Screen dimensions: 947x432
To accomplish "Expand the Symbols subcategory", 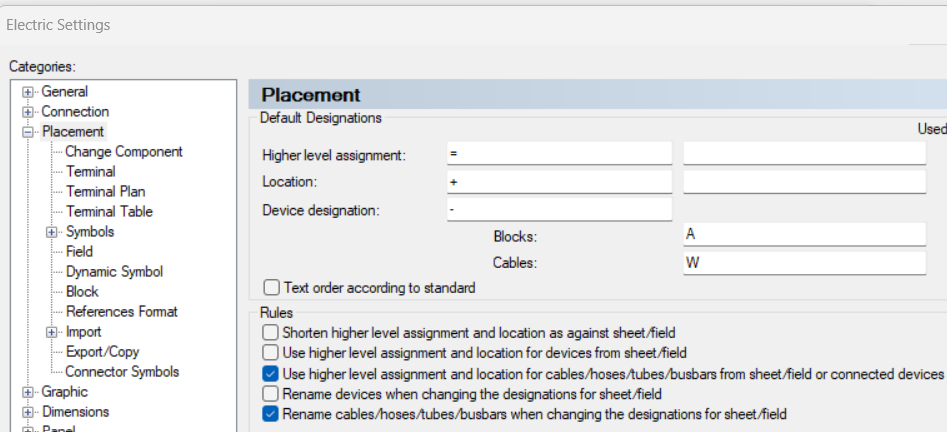I will [52, 232].
